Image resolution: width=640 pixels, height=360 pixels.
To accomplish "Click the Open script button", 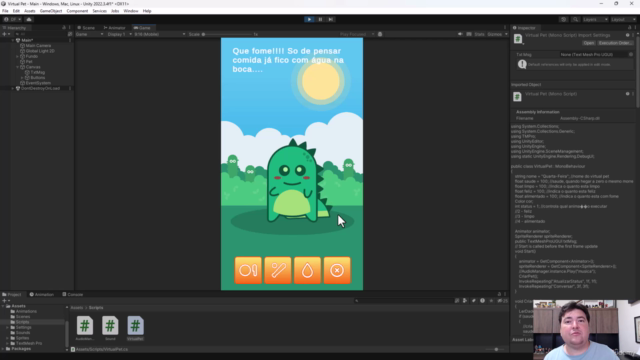I will click(589, 43).
